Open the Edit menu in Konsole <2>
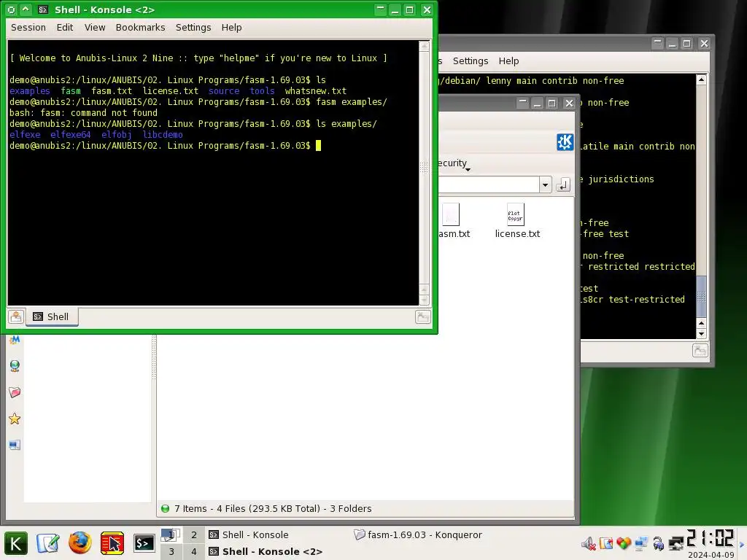 click(65, 28)
